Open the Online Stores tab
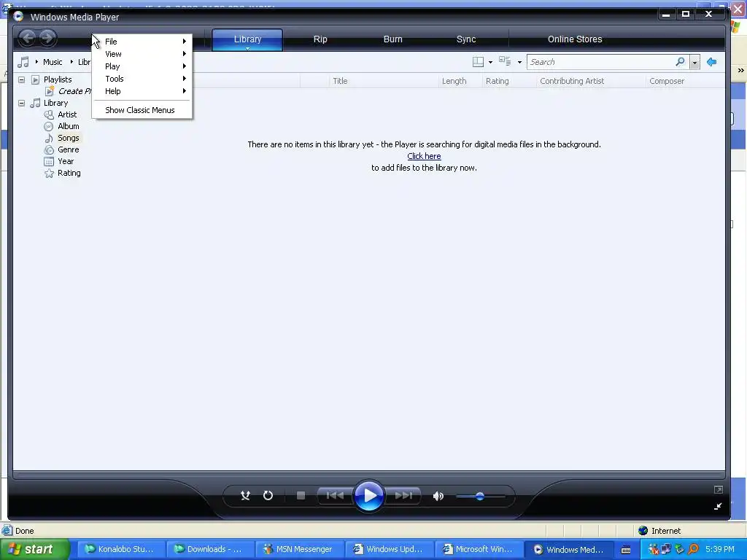The height and width of the screenshot is (560, 747). (x=575, y=39)
